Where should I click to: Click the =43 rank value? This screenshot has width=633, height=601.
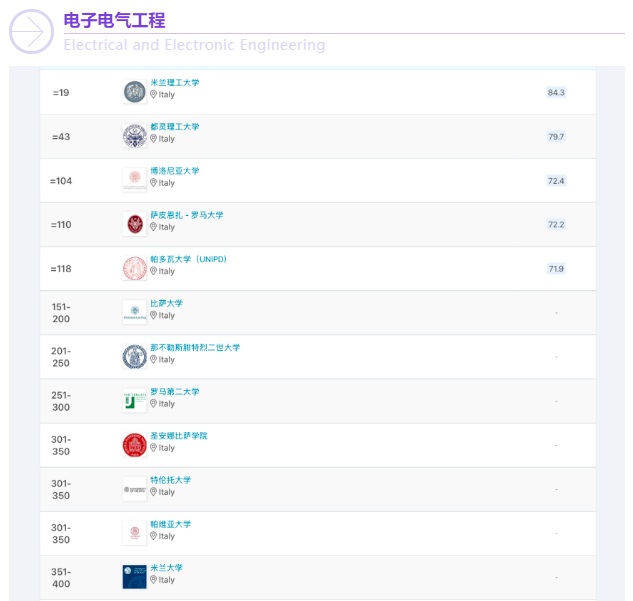click(x=61, y=137)
